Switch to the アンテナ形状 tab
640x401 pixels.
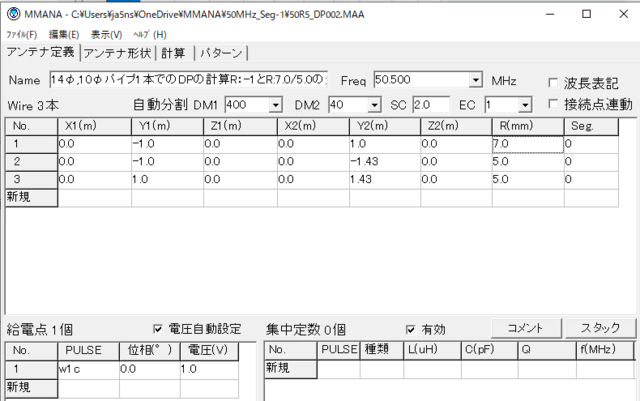point(118,53)
